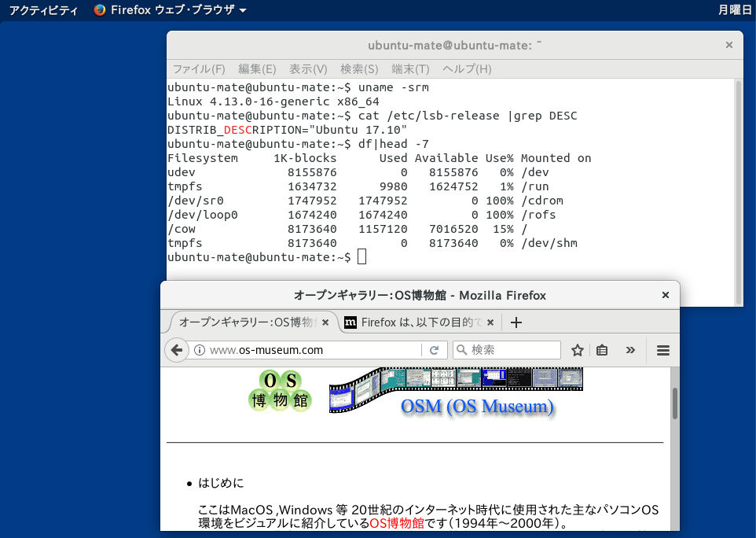756x538 pixels.
Task: Open terminal 端末(T) menu
Action: click(x=410, y=69)
